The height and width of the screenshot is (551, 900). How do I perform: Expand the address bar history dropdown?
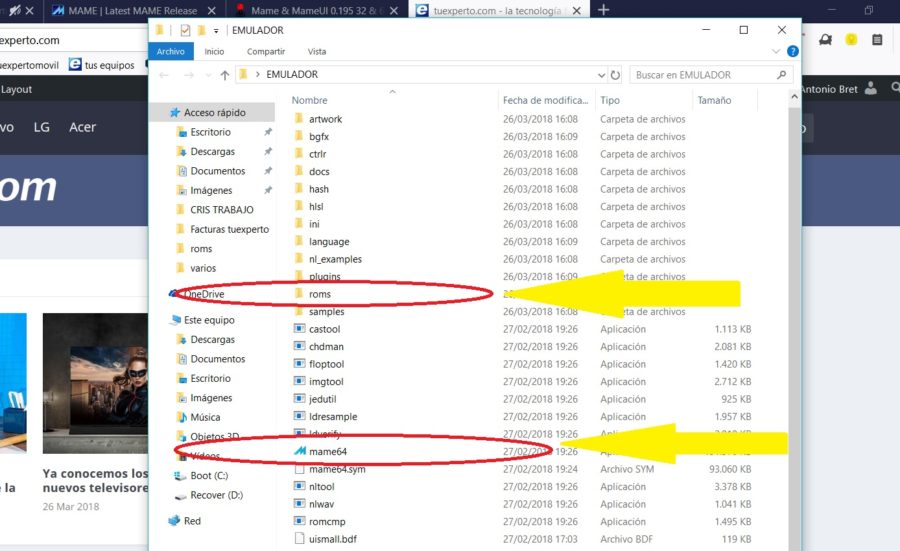tap(601, 75)
